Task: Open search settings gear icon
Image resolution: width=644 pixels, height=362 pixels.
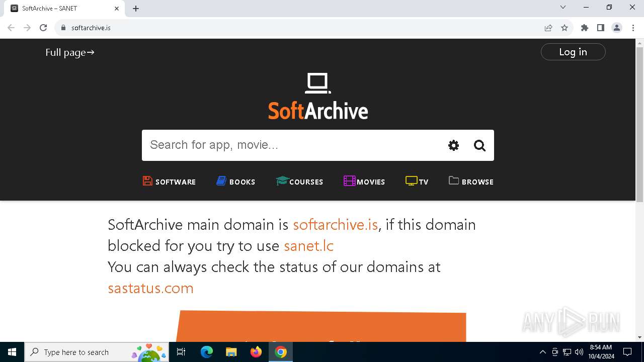Action: [453, 145]
